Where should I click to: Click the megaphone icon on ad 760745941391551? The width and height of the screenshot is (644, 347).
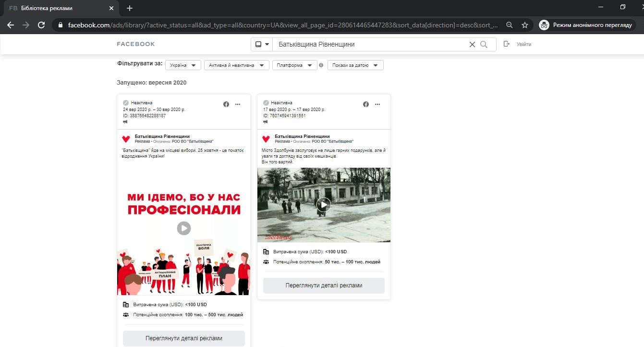click(266, 122)
